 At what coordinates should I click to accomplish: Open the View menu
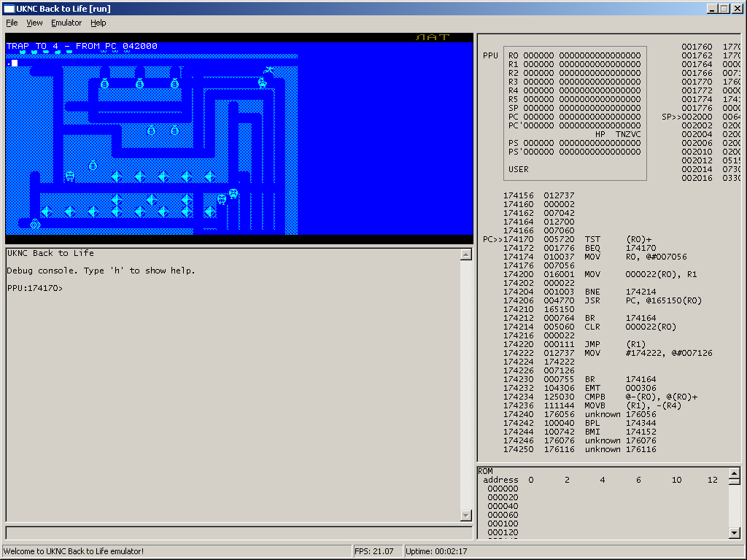[x=34, y=23]
